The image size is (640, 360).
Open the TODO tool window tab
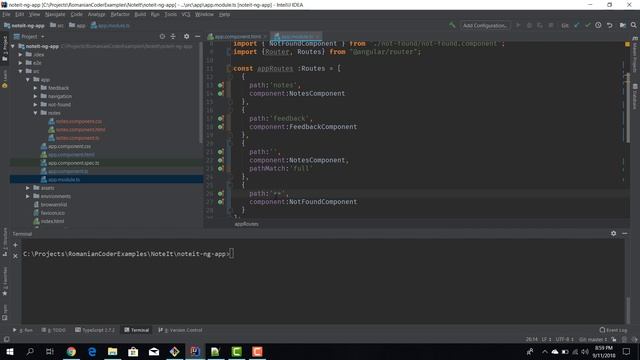(x=53, y=330)
